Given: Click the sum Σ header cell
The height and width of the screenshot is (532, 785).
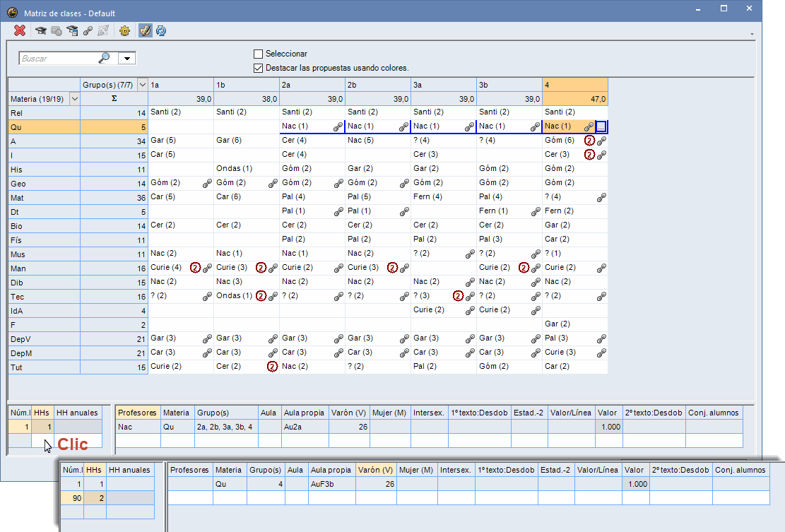Looking at the screenshot, I should tap(114, 99).
